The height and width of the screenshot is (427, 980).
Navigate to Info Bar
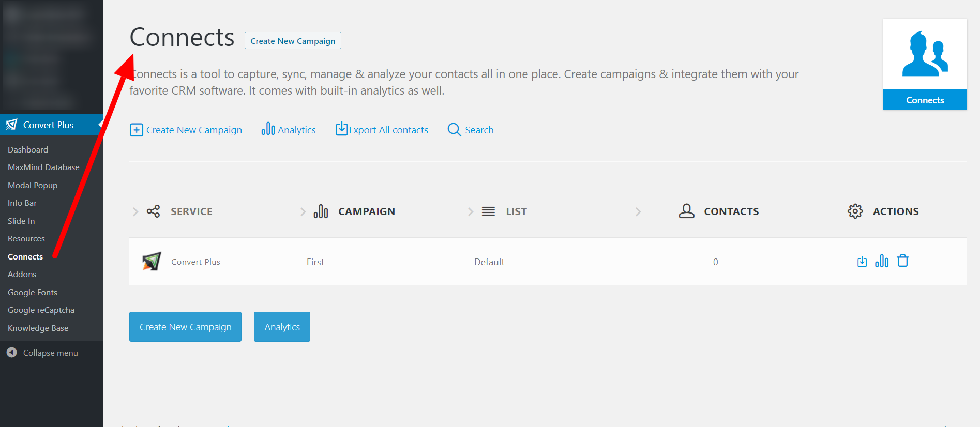point(22,203)
